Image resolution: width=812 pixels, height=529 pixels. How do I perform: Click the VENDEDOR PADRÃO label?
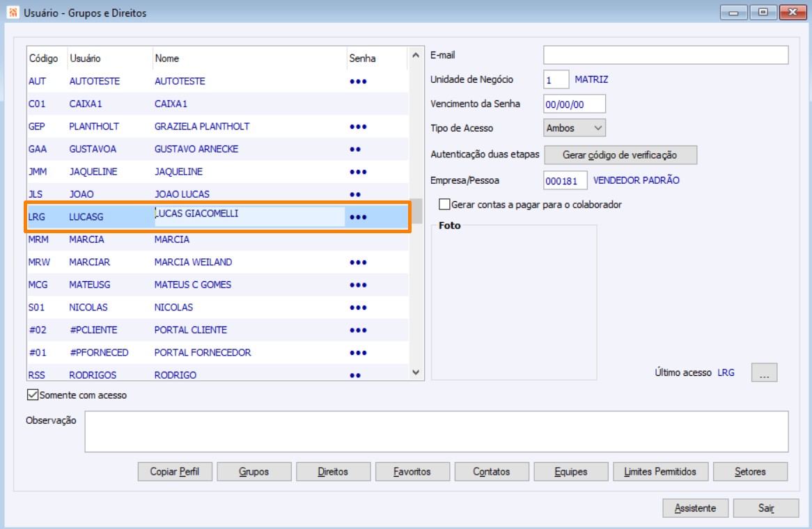[637, 181]
